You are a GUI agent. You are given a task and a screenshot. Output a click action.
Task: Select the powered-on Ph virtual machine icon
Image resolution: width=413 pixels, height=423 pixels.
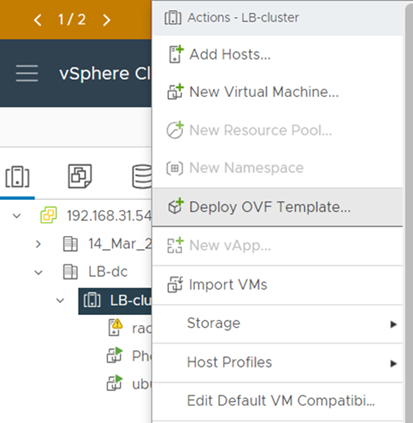[115, 355]
